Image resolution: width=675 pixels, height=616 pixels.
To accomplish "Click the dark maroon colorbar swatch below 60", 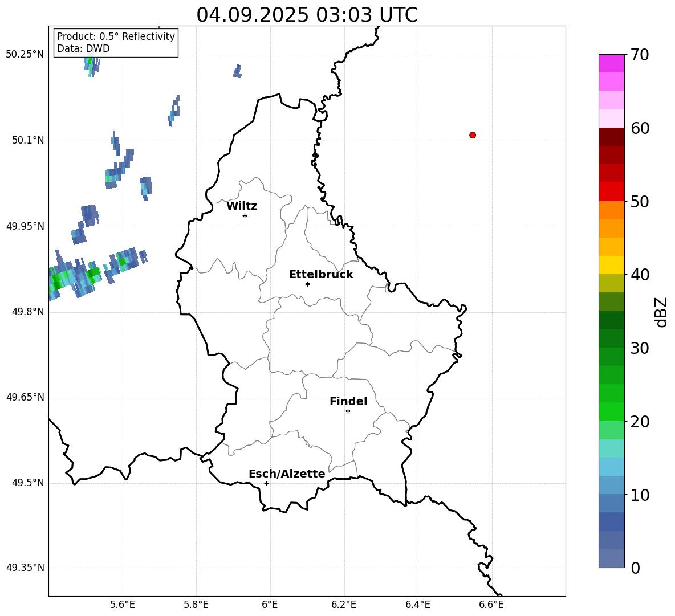I will click(x=611, y=137).
